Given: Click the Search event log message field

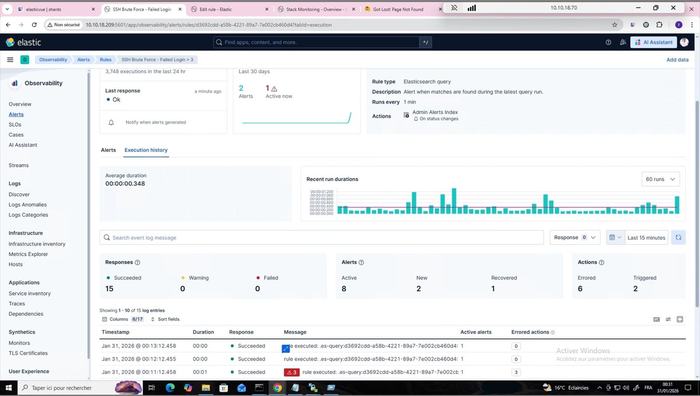Looking at the screenshot, I should click(x=321, y=238).
